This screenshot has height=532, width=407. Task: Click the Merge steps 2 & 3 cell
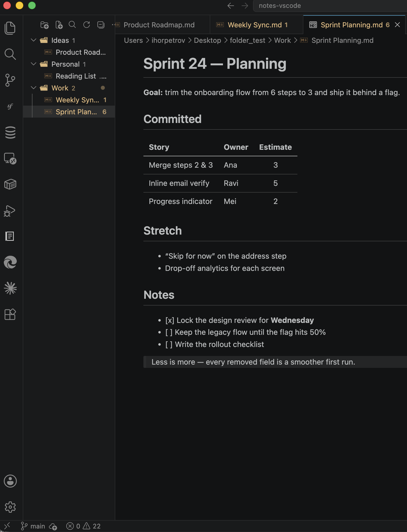[181, 165]
